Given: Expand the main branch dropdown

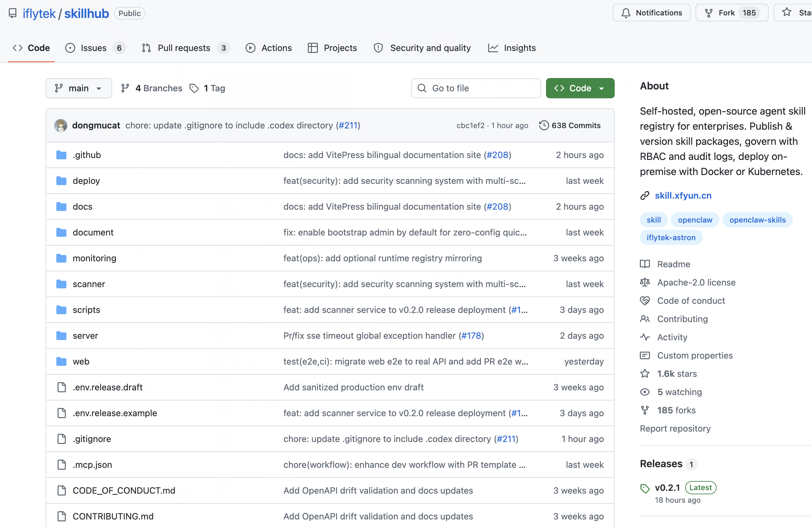Looking at the screenshot, I should coord(79,88).
